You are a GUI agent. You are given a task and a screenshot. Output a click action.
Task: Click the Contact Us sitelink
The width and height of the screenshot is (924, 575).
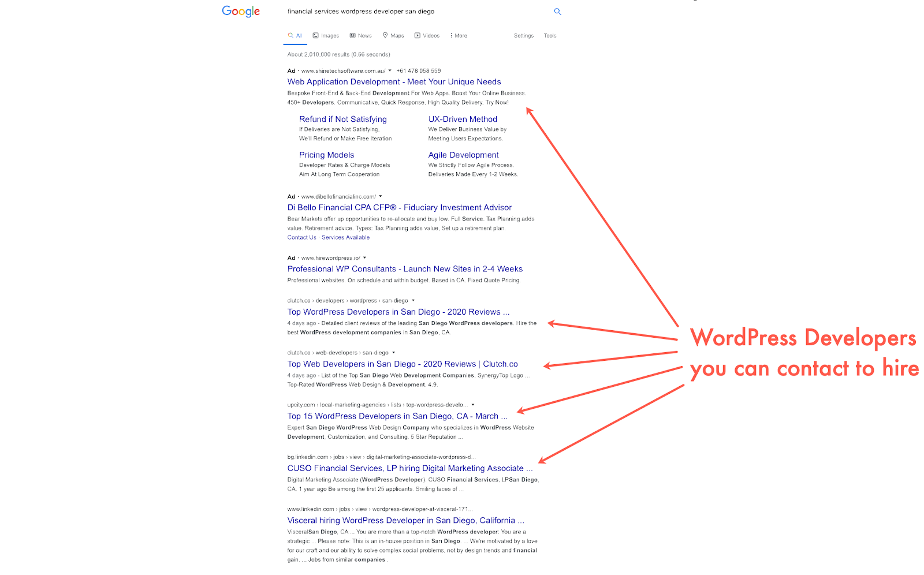[302, 237]
